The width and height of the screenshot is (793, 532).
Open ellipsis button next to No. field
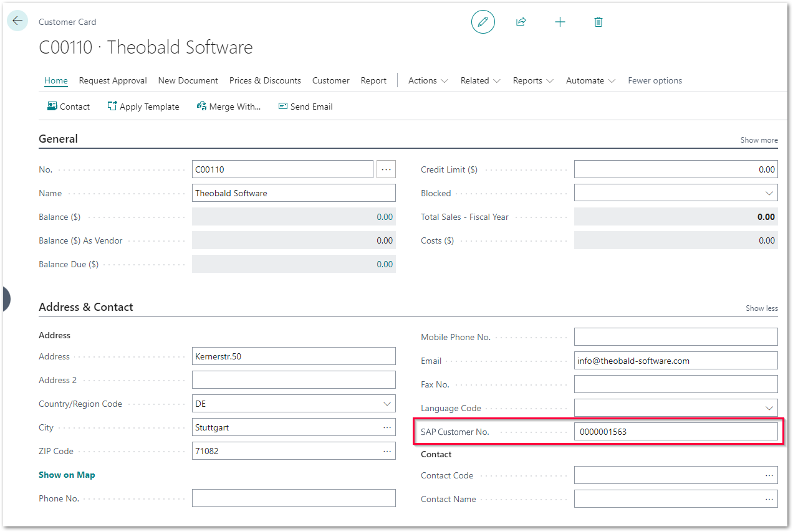[386, 169]
